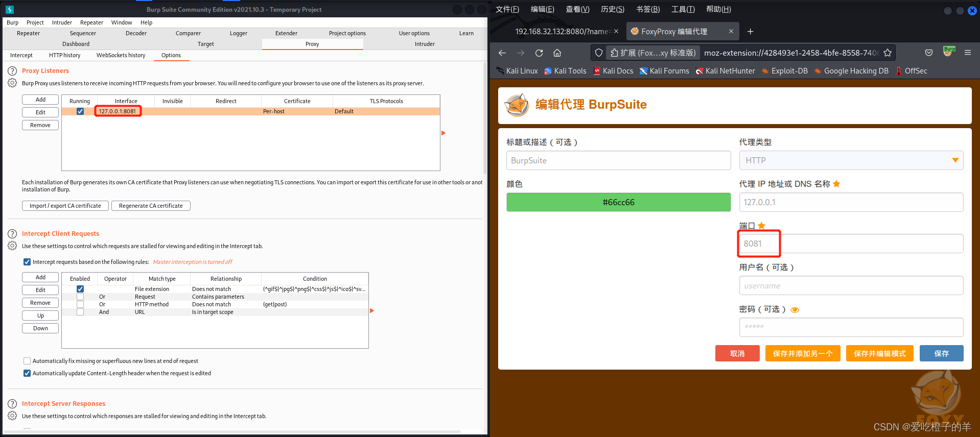Toggle Automatically update Content-Length header checkbox

point(27,373)
